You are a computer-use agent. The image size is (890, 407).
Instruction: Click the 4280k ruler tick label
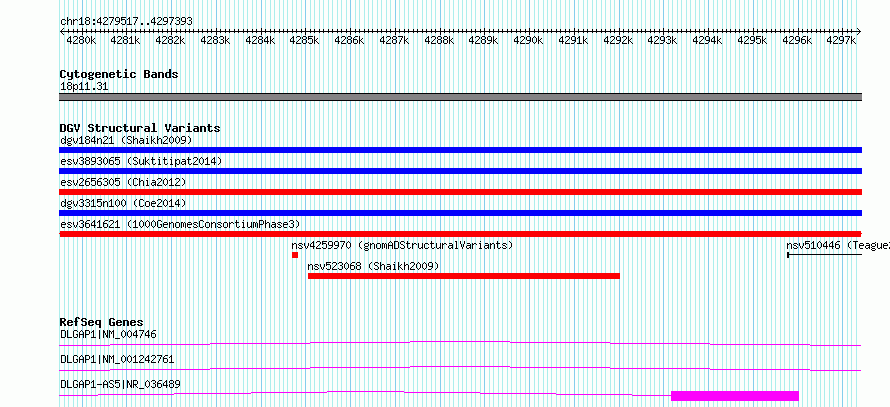click(x=81, y=40)
